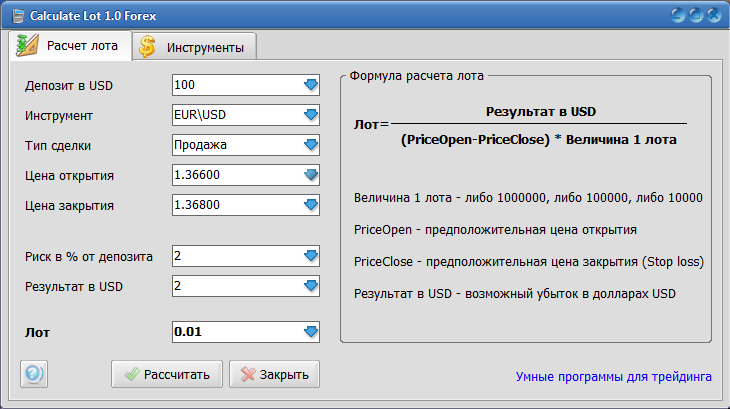Viewport: 730px width, 409px height.
Task: Click the PriceClose Stop loss description line
Action: point(529,261)
